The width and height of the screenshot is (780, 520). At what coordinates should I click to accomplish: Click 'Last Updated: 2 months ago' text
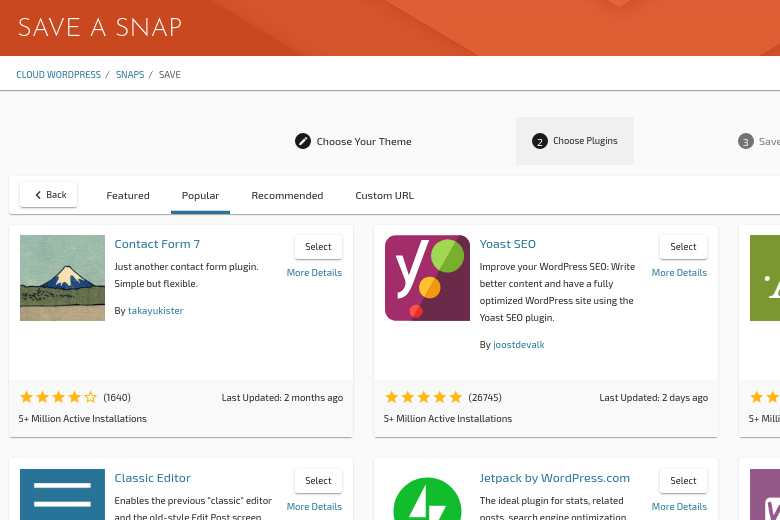[282, 398]
